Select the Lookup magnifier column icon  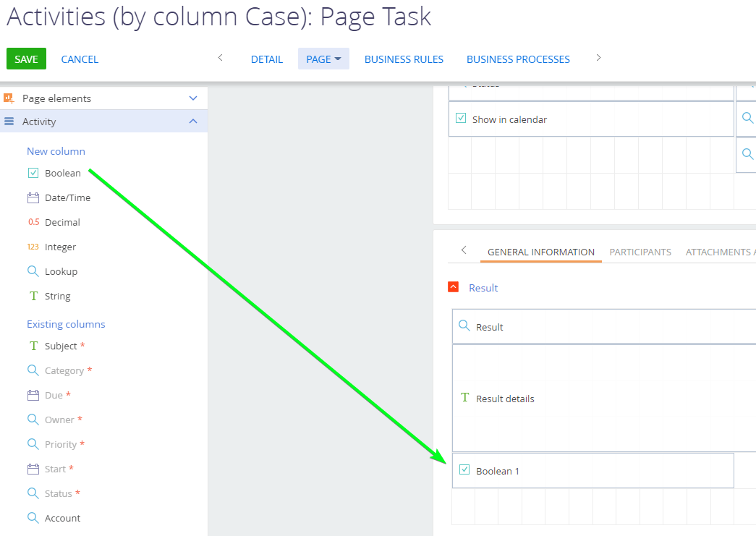click(33, 271)
